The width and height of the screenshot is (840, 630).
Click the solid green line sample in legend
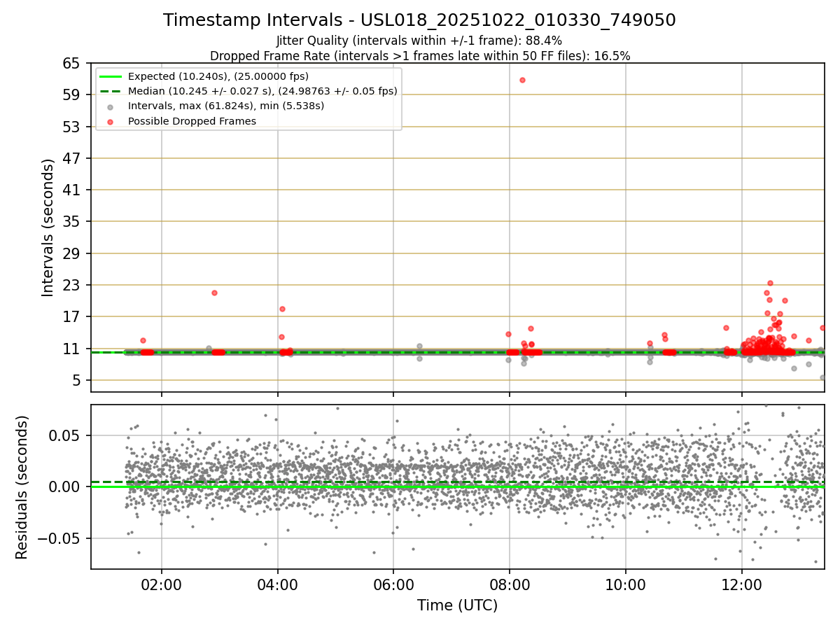111,76
